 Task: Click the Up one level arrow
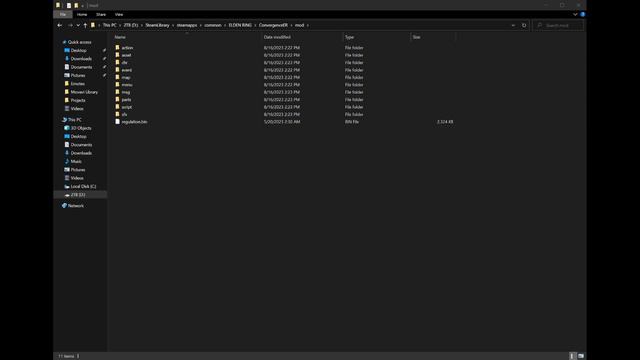pyautogui.click(x=85, y=25)
